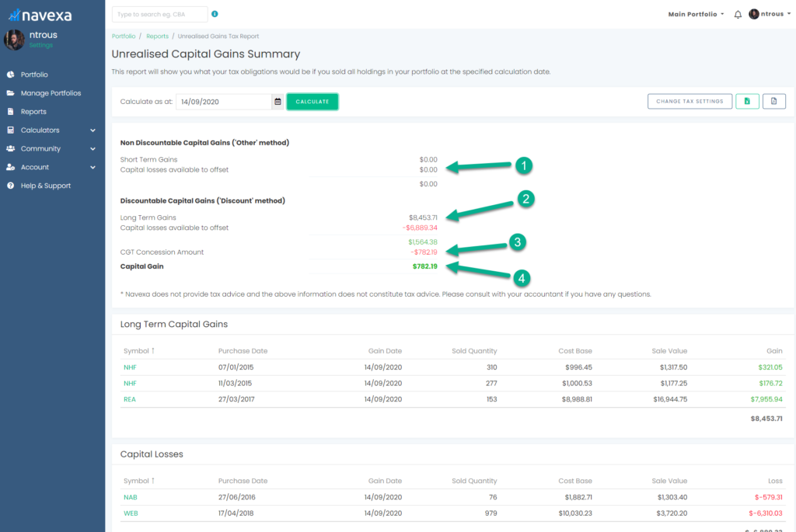Screen dimensions: 796x532
Task: Click CHANGE TAX SETTINGS button
Action: [x=690, y=102]
